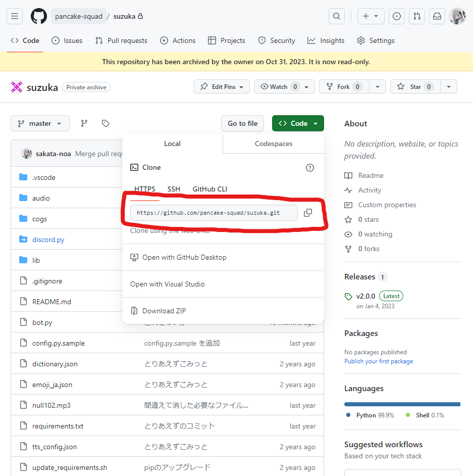Open the pull requests icon in header
This screenshot has height=476, width=473.
click(x=417, y=16)
